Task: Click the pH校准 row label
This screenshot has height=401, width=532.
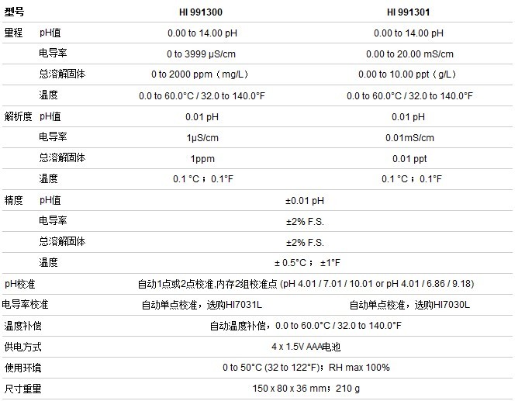Action: (20, 284)
